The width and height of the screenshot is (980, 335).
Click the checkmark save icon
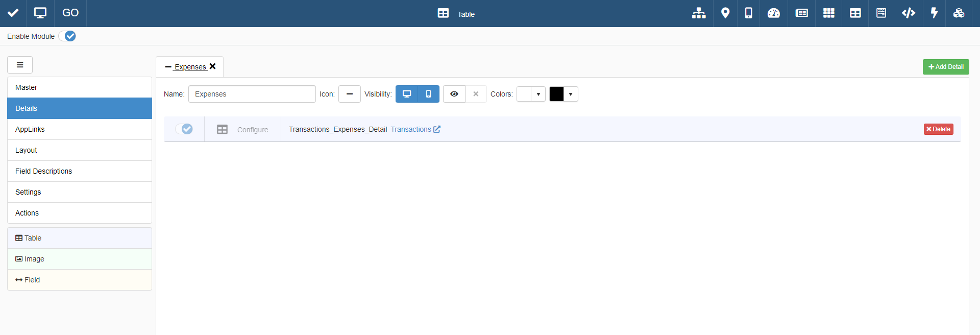pyautogui.click(x=13, y=13)
